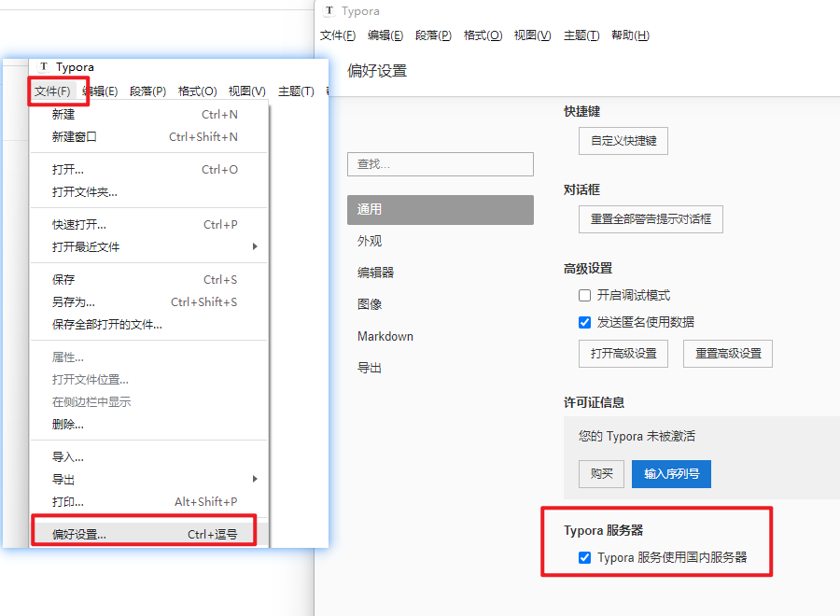Open 主题(T) menu in the right preferences window
Image resolution: width=840 pixels, height=616 pixels.
click(581, 35)
